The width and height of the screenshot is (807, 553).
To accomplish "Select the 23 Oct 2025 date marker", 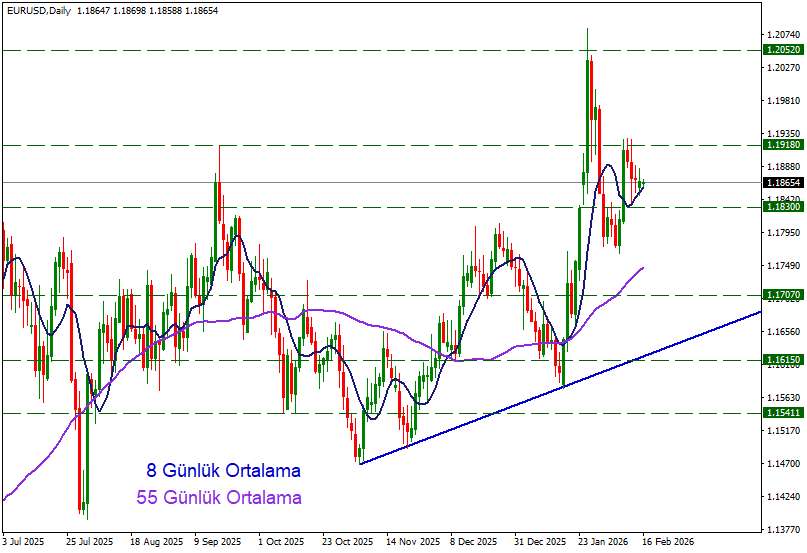I will click(x=346, y=542).
